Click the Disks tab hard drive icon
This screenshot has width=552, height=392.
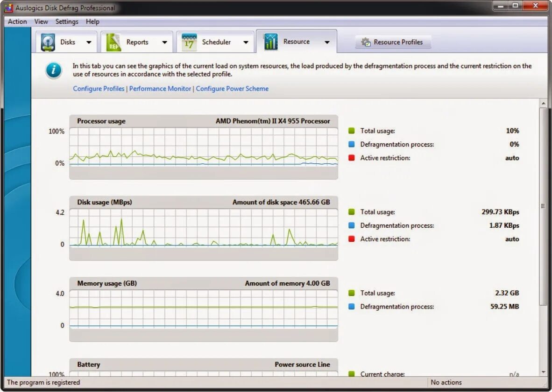(x=48, y=42)
